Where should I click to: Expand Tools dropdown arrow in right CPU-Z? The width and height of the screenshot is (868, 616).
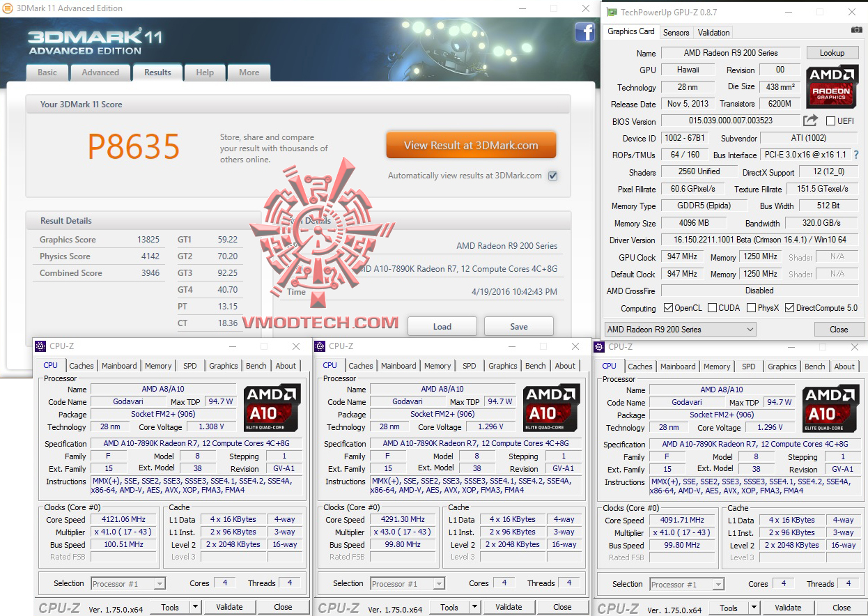tap(754, 608)
